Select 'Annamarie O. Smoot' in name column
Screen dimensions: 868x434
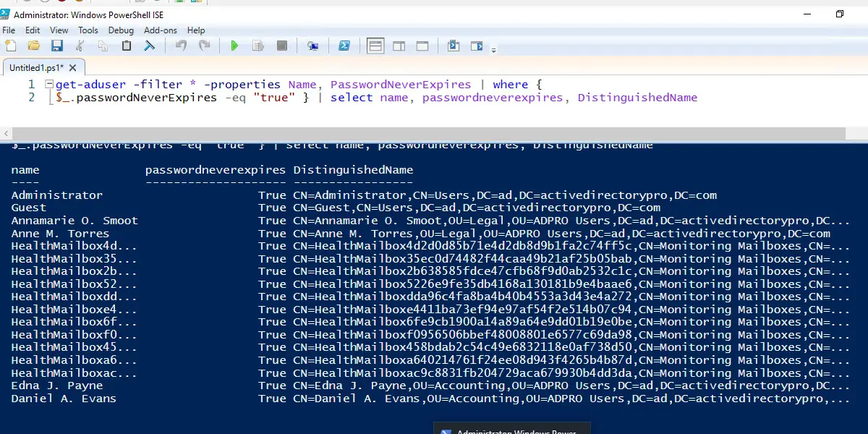tap(75, 221)
